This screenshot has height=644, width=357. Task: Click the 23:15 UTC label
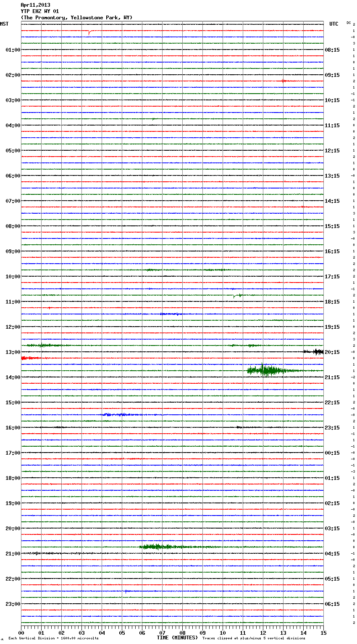[332, 428]
